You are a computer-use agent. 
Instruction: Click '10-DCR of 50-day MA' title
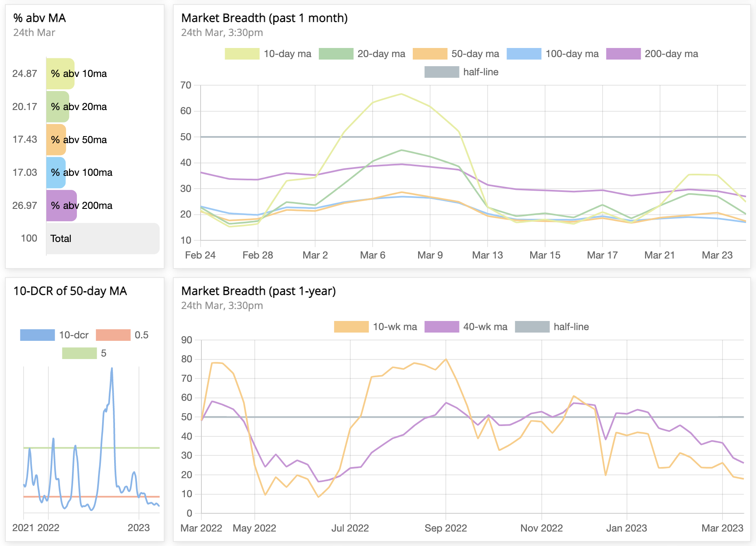pos(70,291)
